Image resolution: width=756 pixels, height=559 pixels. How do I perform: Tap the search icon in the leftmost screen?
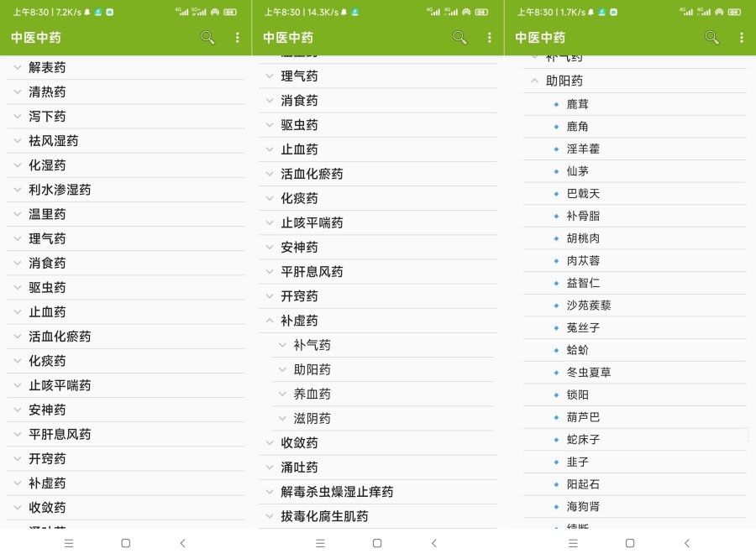pyautogui.click(x=207, y=38)
